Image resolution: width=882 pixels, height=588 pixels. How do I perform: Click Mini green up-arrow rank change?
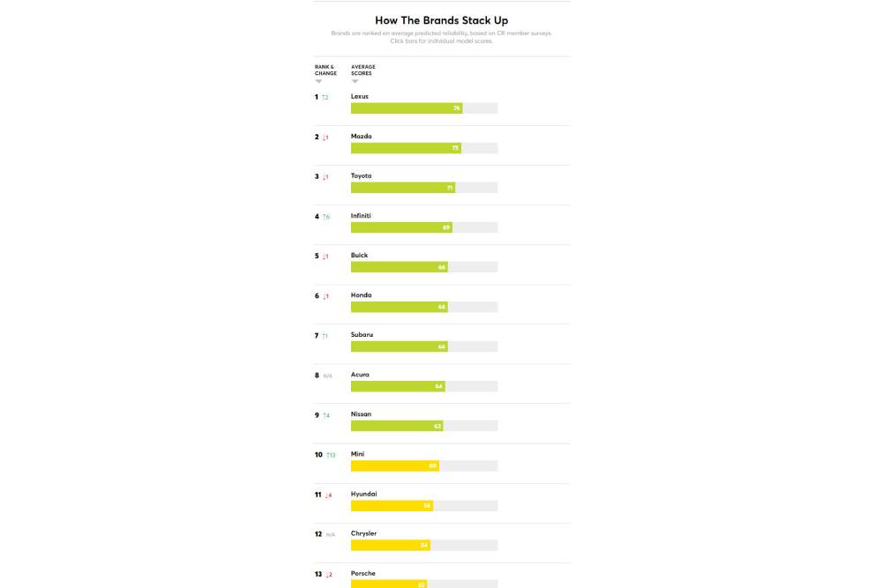tap(331, 455)
